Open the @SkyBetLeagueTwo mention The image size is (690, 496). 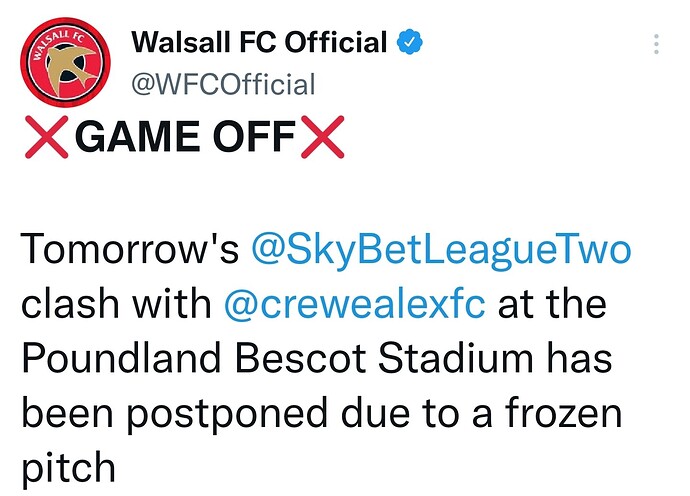click(x=440, y=249)
